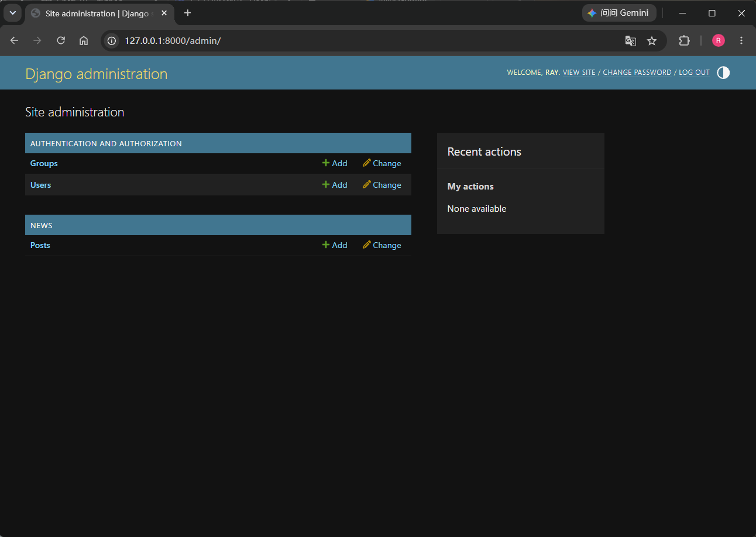Add a new Post
This screenshot has width=756, height=537.
pyautogui.click(x=335, y=245)
